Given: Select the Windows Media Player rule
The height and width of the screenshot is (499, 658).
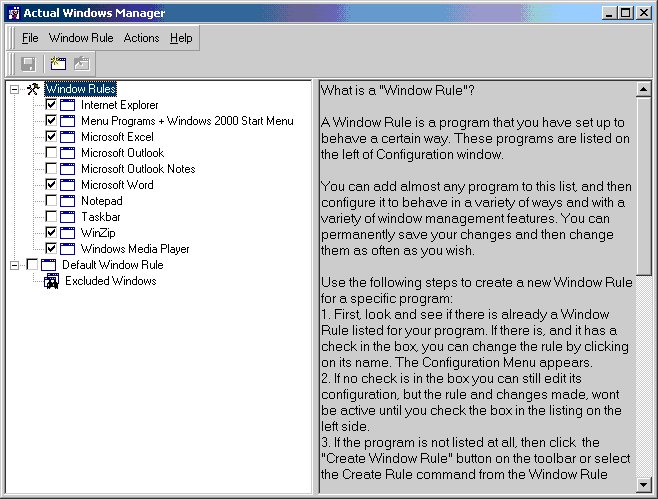Looking at the screenshot, I should (x=135, y=249).
